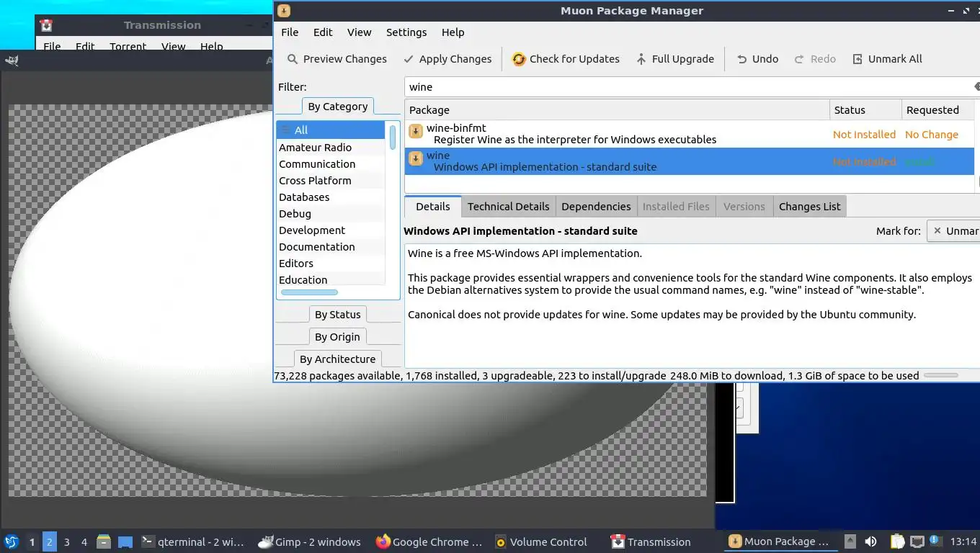The height and width of the screenshot is (553, 980).
Task: Select the Communication category
Action: point(331,164)
